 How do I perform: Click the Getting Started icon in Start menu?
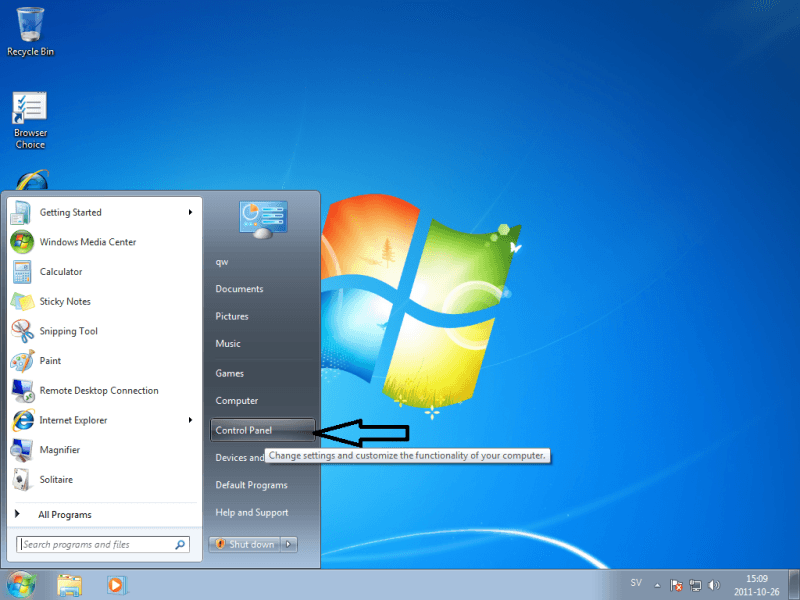pos(21,212)
